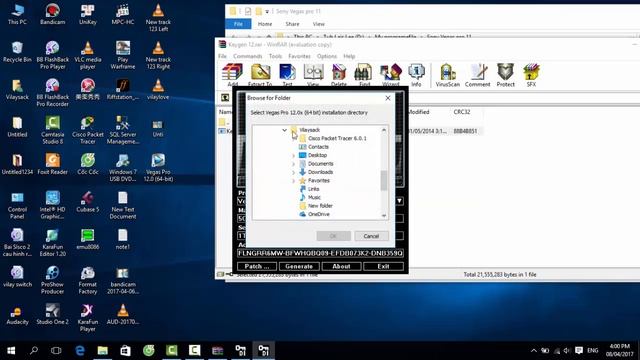The width and height of the screenshot is (640, 360).
Task: Select the Bandicam desktop icon
Action: [53, 14]
